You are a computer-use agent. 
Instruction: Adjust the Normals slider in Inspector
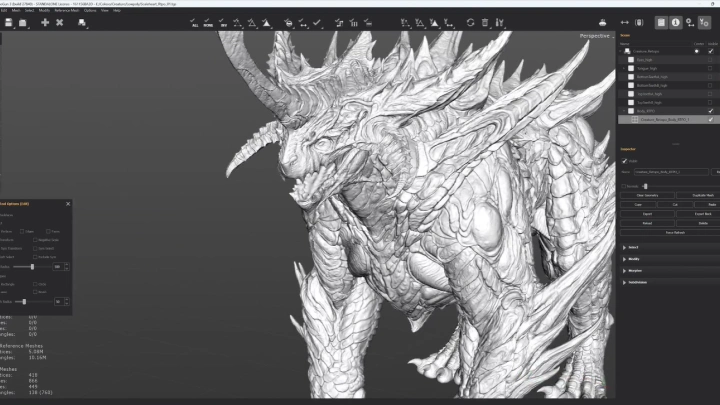click(645, 186)
